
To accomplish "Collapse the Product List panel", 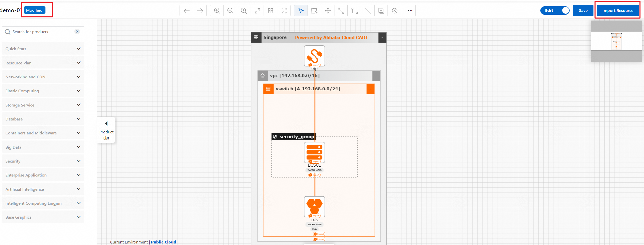I will tap(106, 130).
